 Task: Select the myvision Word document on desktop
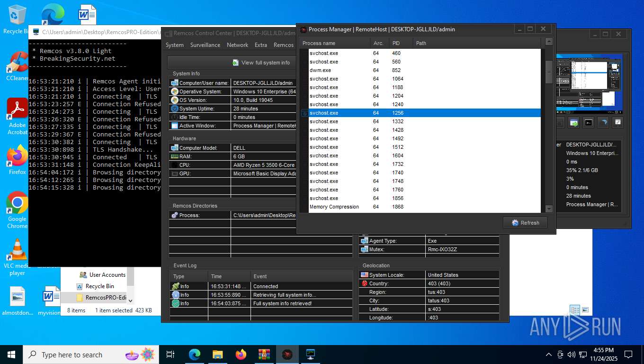49,301
